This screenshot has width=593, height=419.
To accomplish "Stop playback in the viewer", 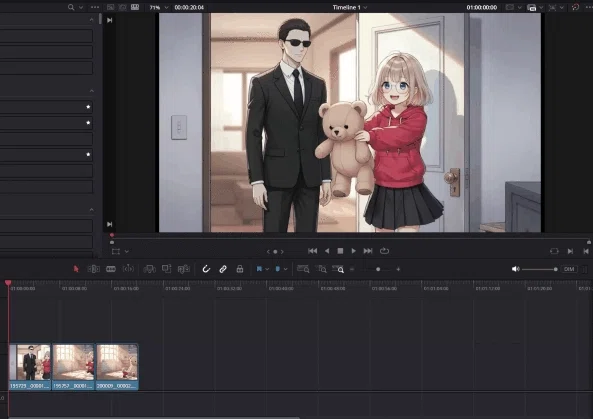I will coord(340,251).
